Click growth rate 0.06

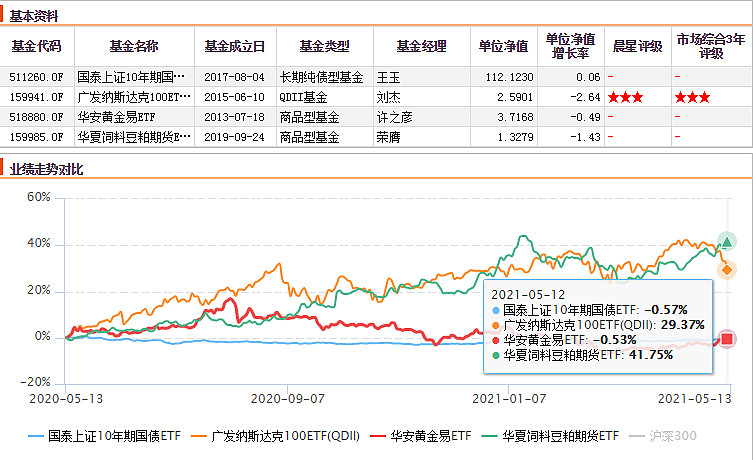[588, 77]
